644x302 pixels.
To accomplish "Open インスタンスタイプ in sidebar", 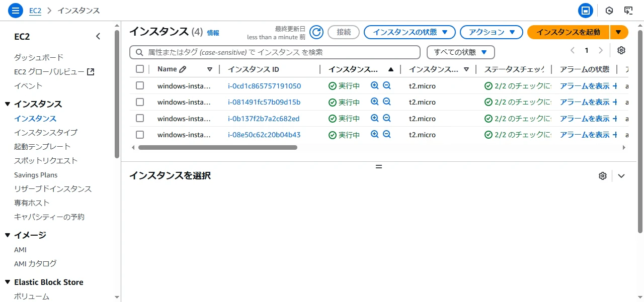I will (x=46, y=133).
